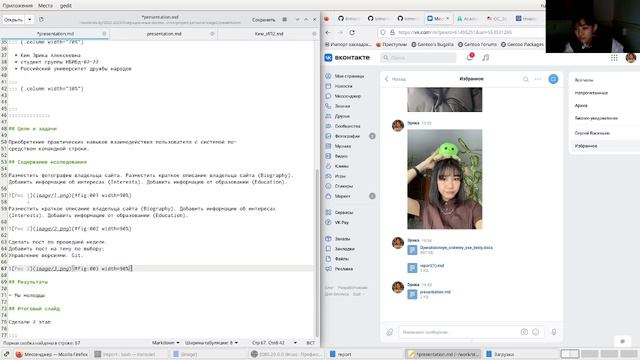Search within the Избранное chat
This screenshot has height=360, width=640.
pyautogui.click(x=526, y=79)
